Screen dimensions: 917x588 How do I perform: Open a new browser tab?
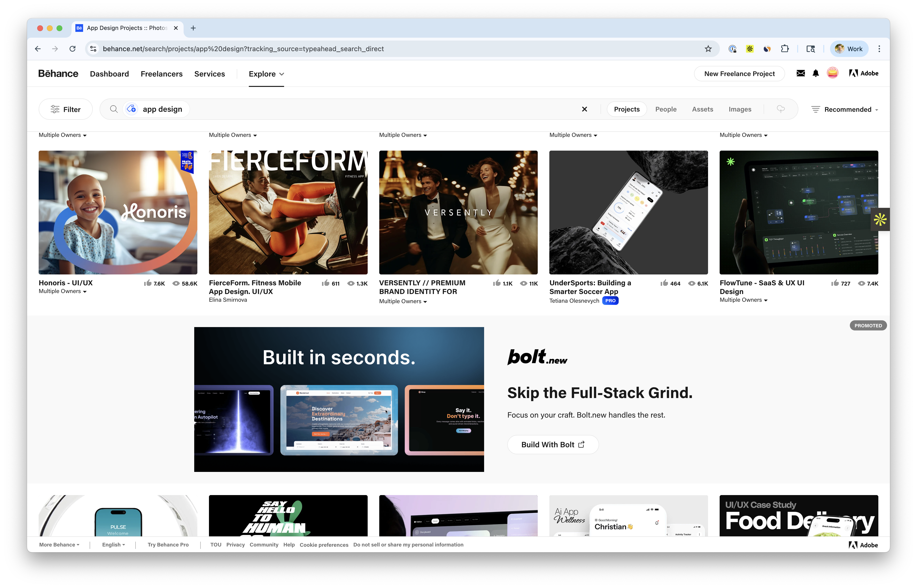(193, 28)
